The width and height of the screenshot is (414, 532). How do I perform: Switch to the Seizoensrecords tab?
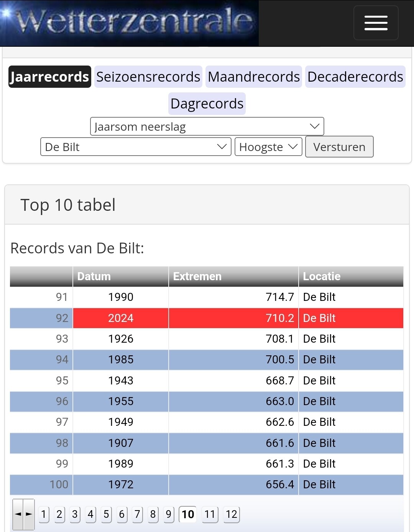point(148,77)
